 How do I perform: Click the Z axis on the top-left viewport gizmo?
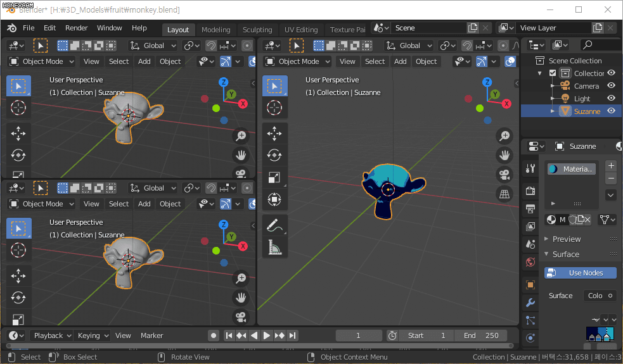tap(223, 82)
